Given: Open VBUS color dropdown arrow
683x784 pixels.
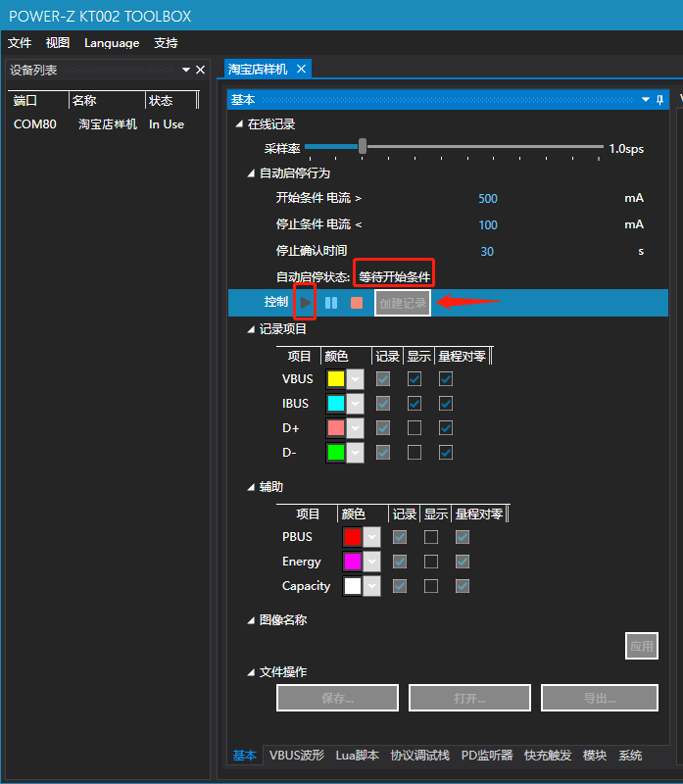Looking at the screenshot, I should point(355,379).
